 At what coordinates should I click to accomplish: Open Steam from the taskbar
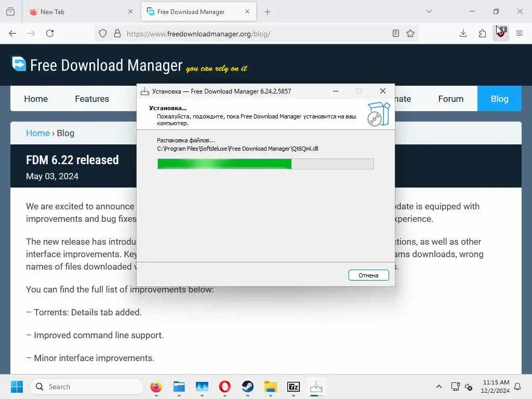(x=248, y=387)
